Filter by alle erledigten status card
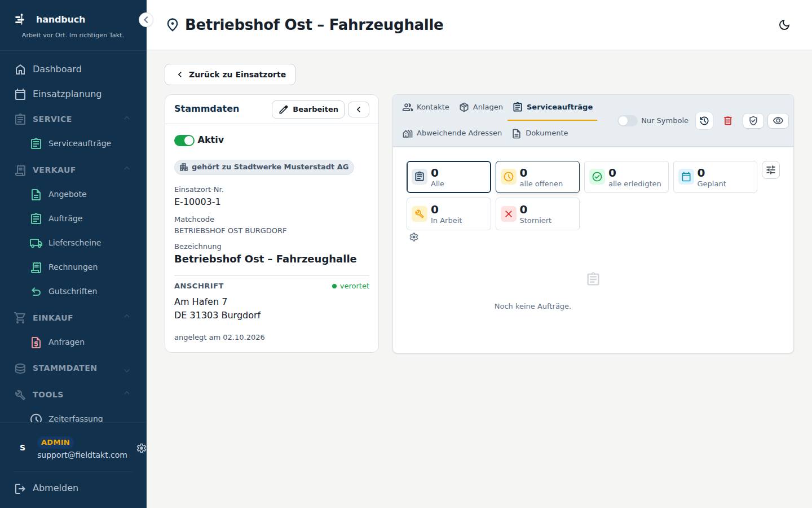The image size is (812, 508). 626,177
